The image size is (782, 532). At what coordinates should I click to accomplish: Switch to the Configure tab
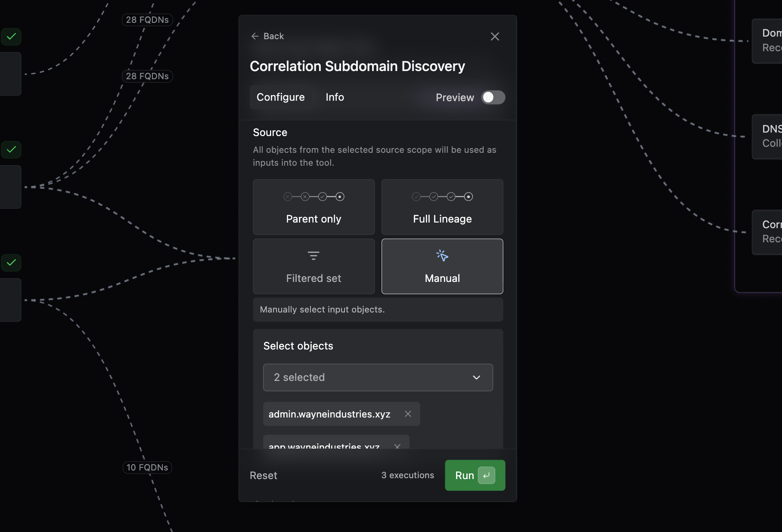(x=280, y=97)
